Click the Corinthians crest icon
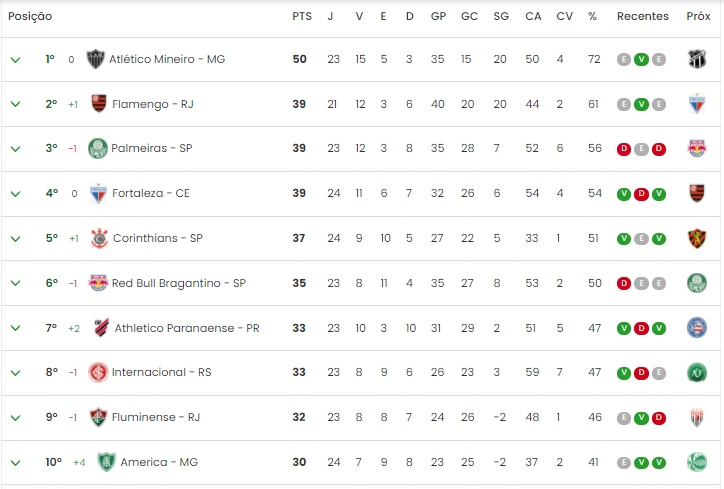This screenshot has width=724, height=489. click(99, 238)
